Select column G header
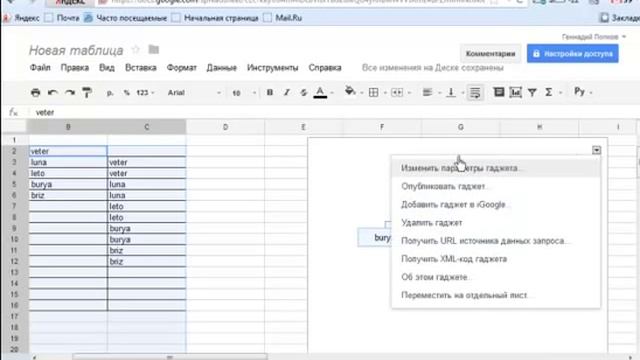640x360 pixels. [x=460, y=127]
